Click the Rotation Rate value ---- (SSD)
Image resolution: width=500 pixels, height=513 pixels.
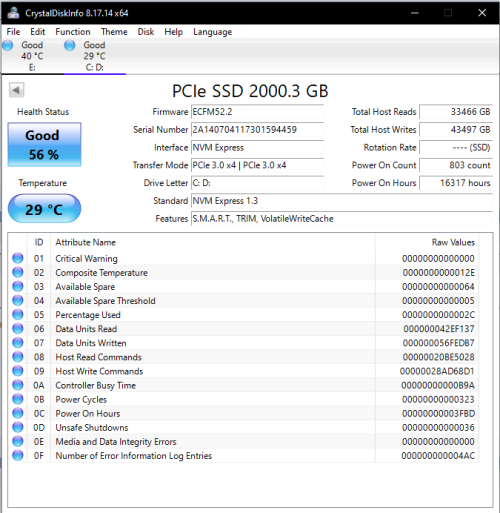pyautogui.click(x=456, y=147)
